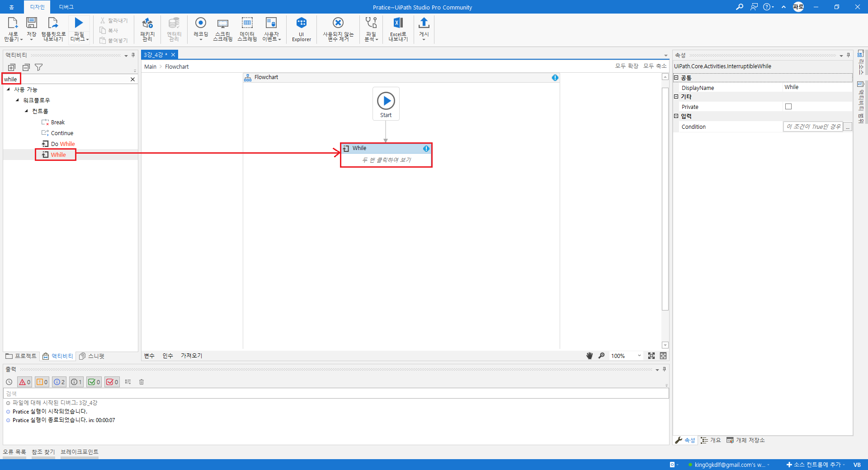This screenshot has height=470, width=868.
Task: Open 파일 디버그 dropdown arrow
Action: pyautogui.click(x=87, y=40)
